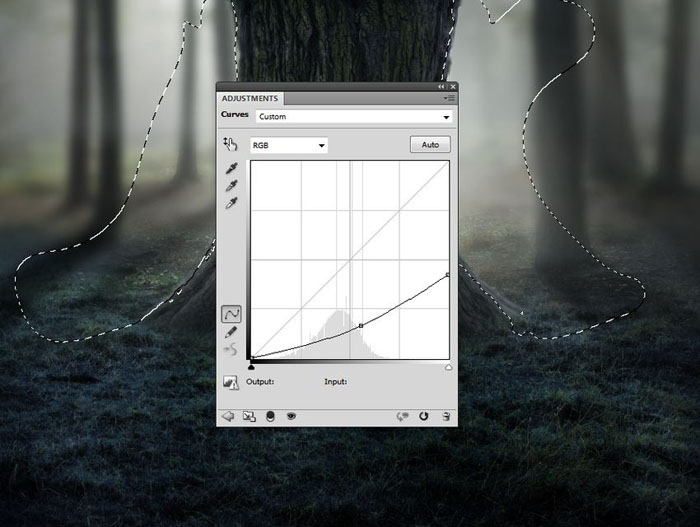Click the Curves label text
The height and width of the screenshot is (527, 700).
tap(234, 114)
